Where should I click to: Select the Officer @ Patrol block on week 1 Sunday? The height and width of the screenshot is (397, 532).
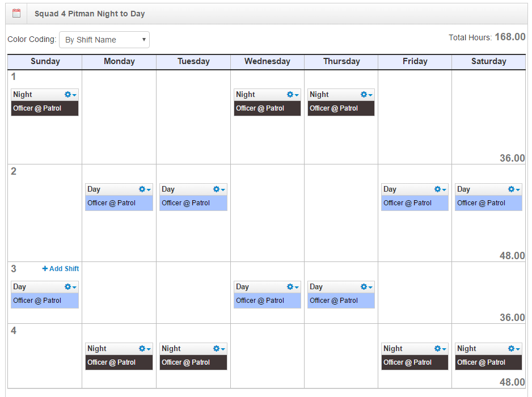click(x=45, y=108)
